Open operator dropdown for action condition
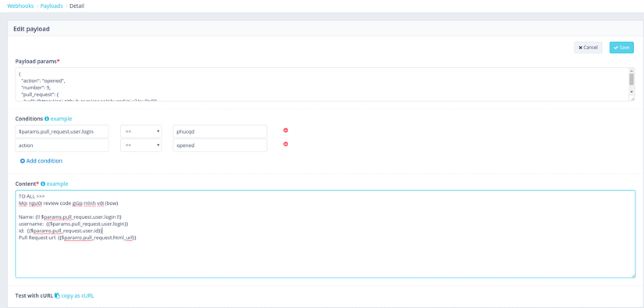The height and width of the screenshot is (308, 644). click(x=141, y=145)
